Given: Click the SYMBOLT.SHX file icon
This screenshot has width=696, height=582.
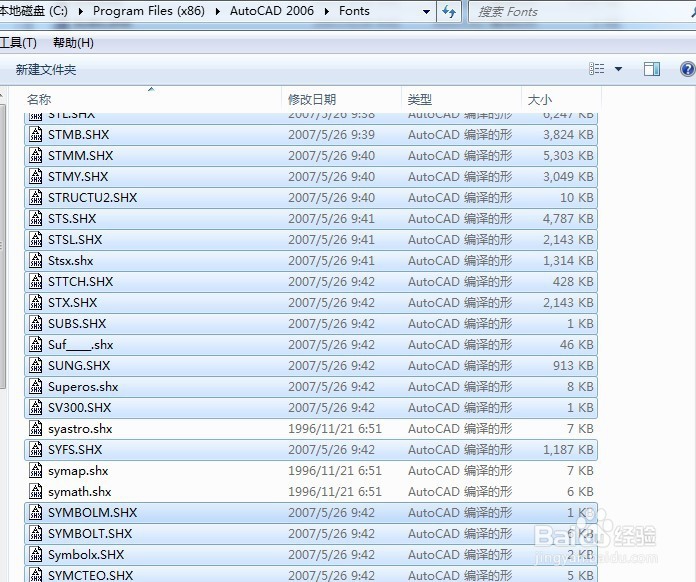Looking at the screenshot, I should point(36,534).
